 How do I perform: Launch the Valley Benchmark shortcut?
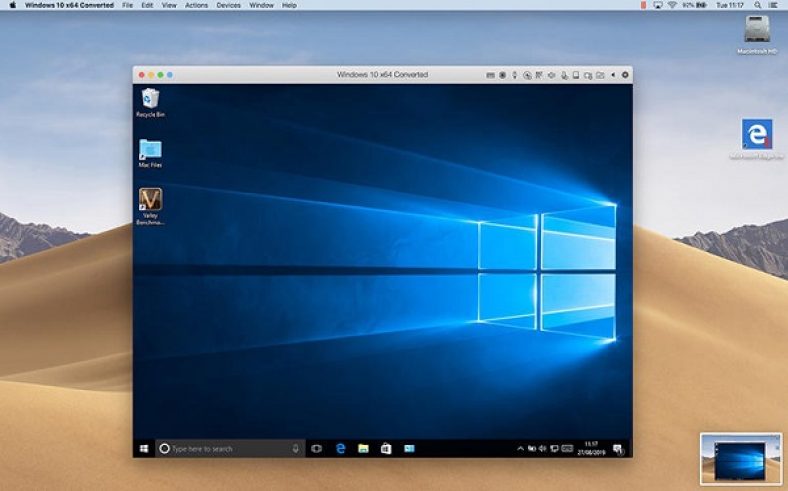(150, 206)
